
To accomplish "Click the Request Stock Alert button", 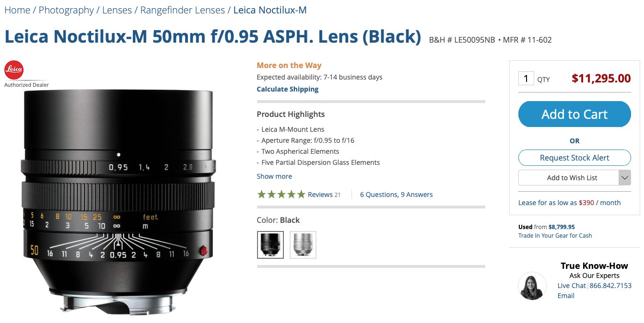I will click(x=574, y=158).
